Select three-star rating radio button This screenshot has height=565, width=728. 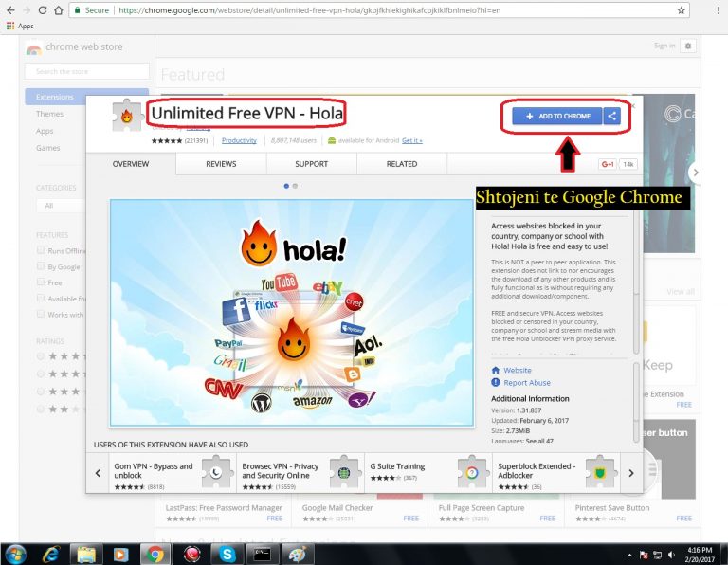(x=41, y=392)
